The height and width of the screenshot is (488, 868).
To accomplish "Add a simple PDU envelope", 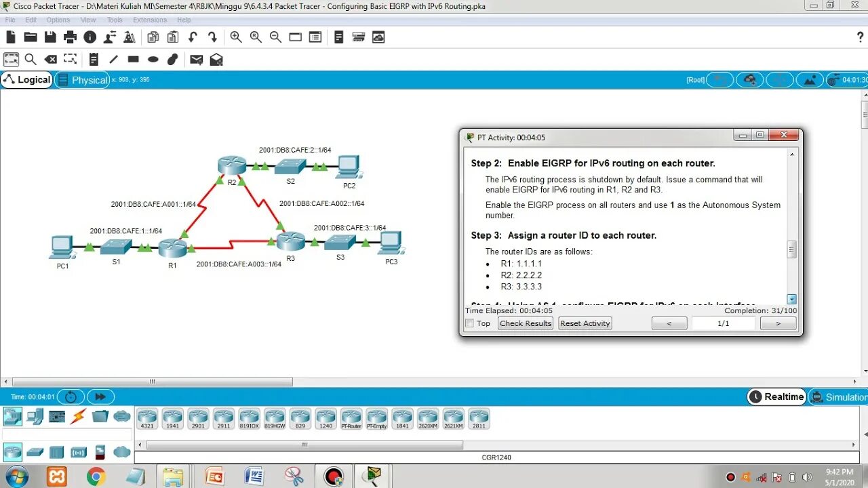I will (196, 60).
